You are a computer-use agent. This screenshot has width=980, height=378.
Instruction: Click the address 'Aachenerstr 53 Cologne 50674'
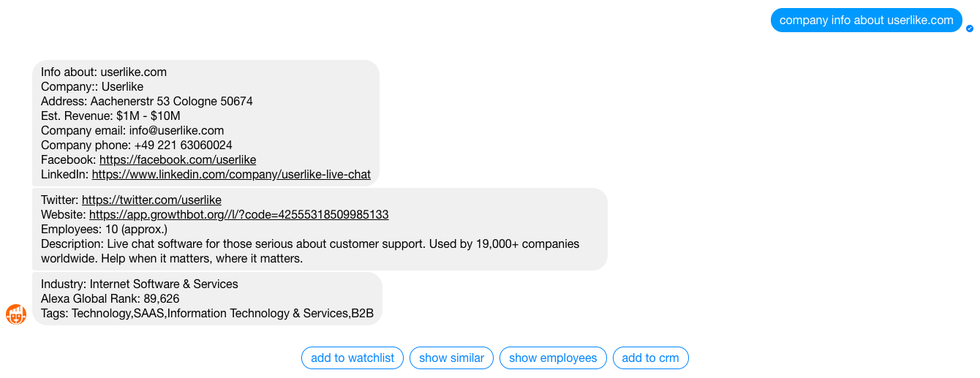pyautogui.click(x=172, y=101)
